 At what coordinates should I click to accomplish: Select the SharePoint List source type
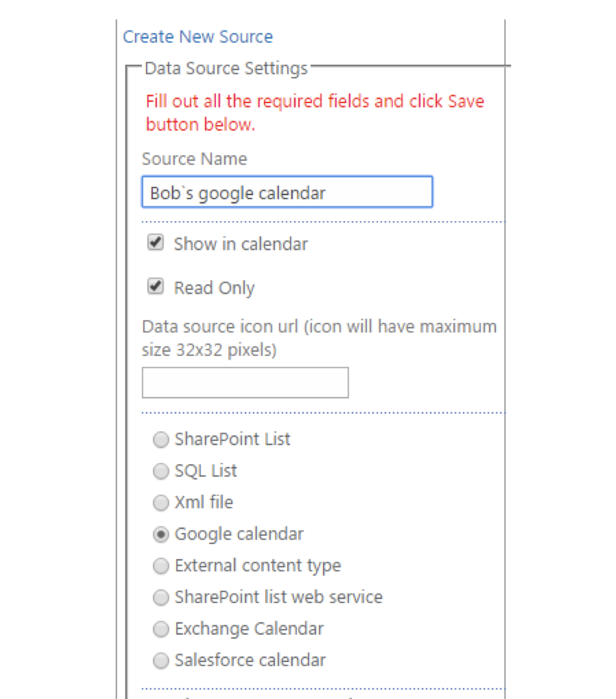(x=160, y=440)
